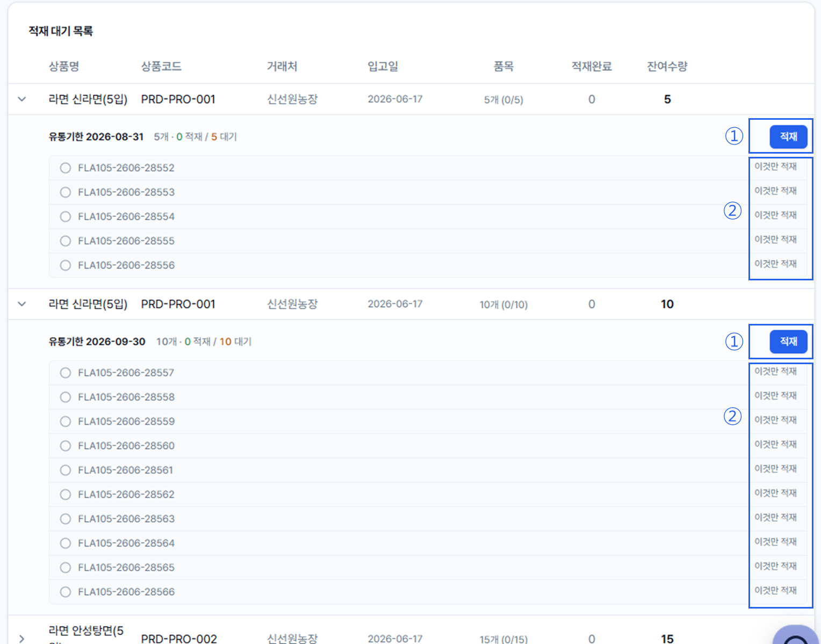821x644 pixels.
Task: Click 이것만 적재 for FLA105-2606-28553
Action: coord(775,191)
